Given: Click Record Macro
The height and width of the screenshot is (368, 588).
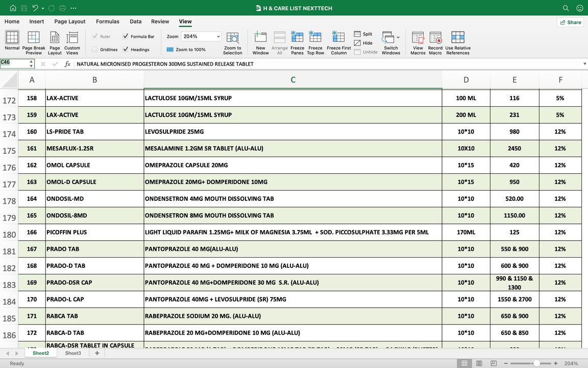Looking at the screenshot, I should click(x=435, y=43).
